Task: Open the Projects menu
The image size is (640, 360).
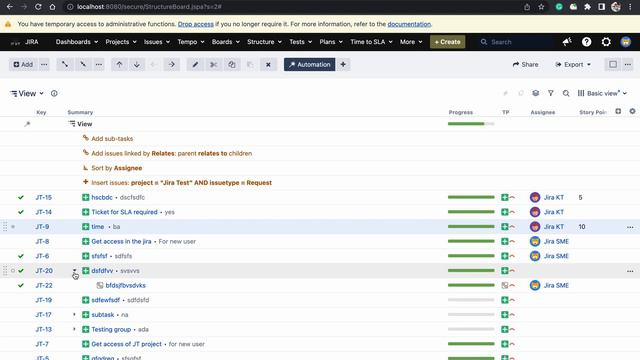Action: click(121, 42)
